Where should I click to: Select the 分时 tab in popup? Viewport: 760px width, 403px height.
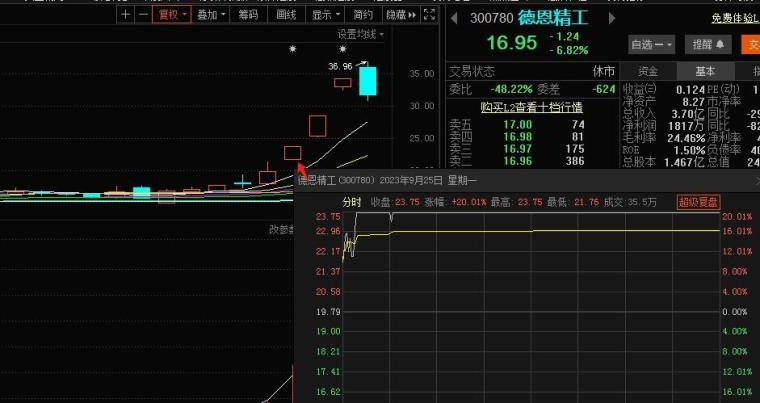352,202
